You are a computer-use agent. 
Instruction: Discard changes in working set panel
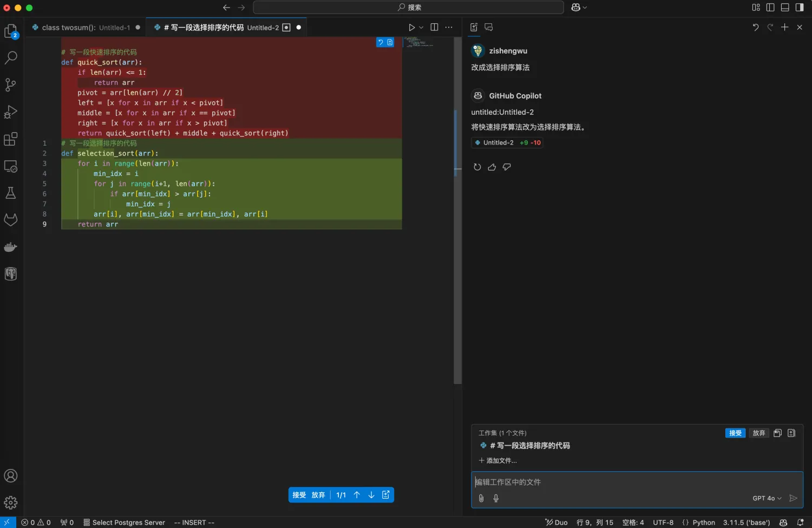click(x=759, y=433)
